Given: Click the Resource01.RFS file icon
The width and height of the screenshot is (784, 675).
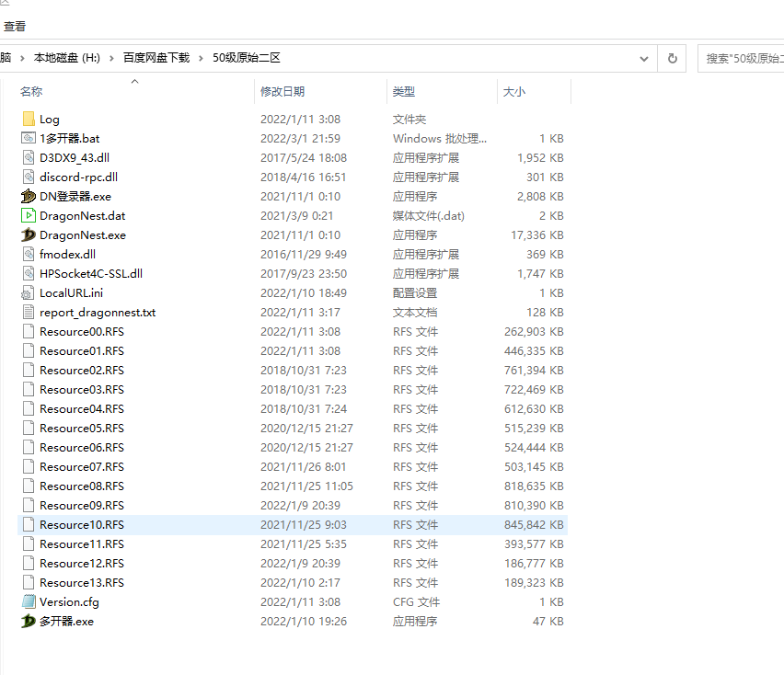Looking at the screenshot, I should pyautogui.click(x=29, y=350).
